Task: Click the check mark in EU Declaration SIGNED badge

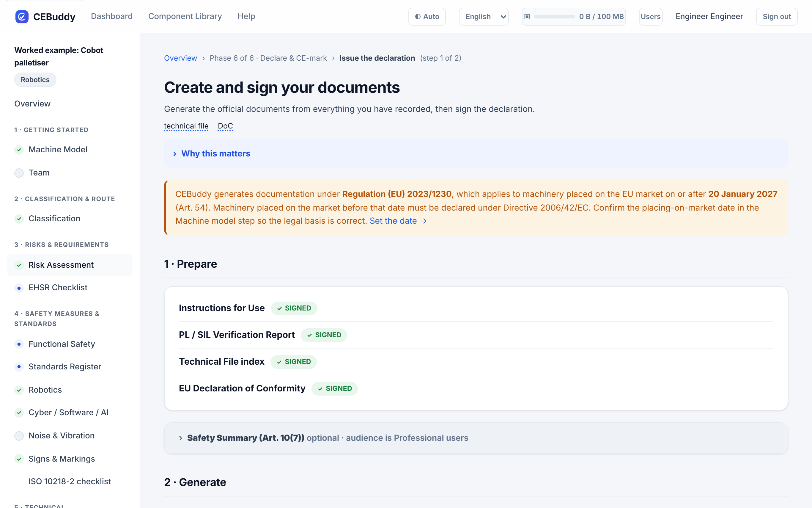Action: pos(320,389)
